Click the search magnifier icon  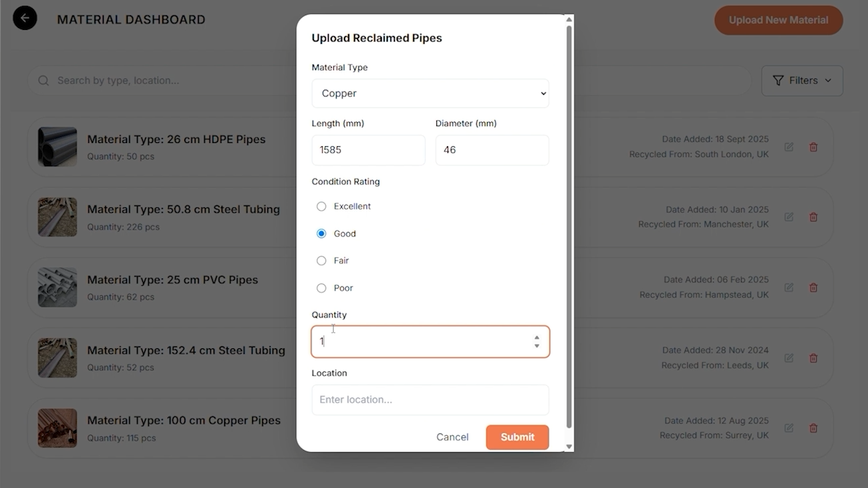click(x=44, y=80)
